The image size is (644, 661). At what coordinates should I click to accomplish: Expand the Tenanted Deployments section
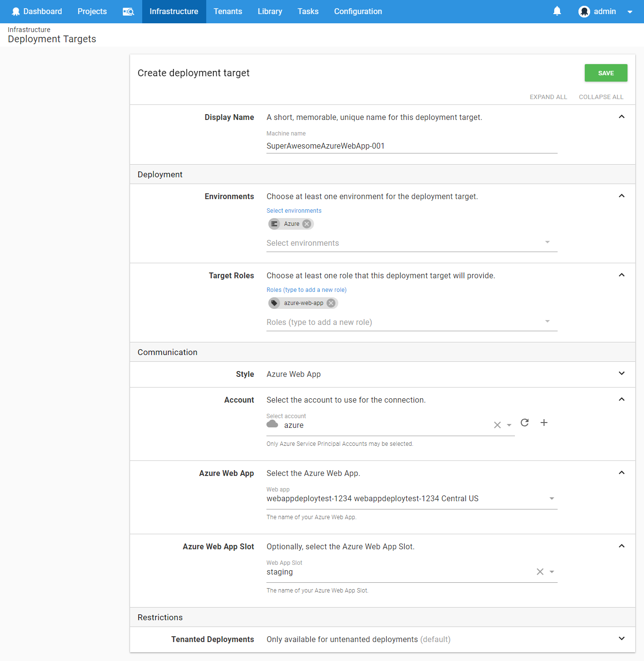click(621, 639)
